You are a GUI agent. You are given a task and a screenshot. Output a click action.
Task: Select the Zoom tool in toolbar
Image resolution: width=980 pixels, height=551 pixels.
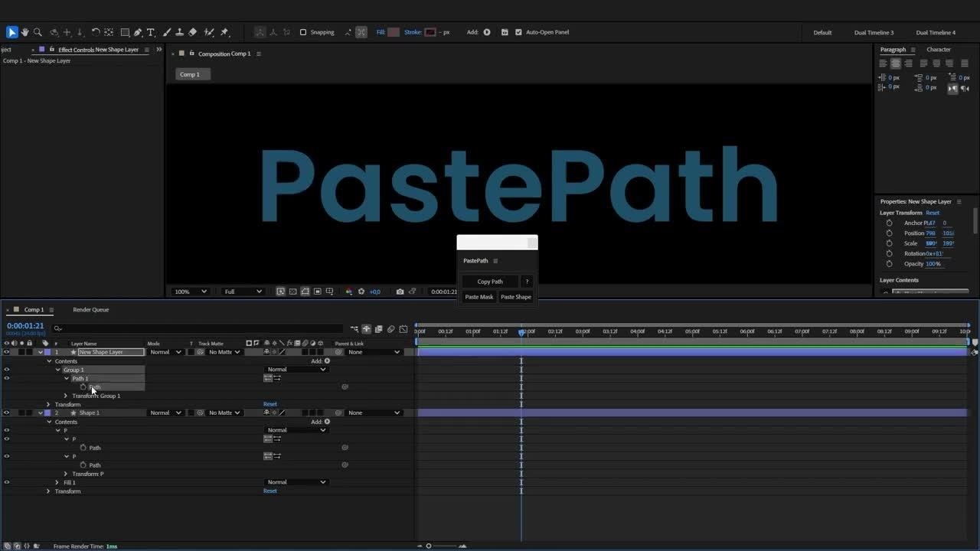[38, 32]
